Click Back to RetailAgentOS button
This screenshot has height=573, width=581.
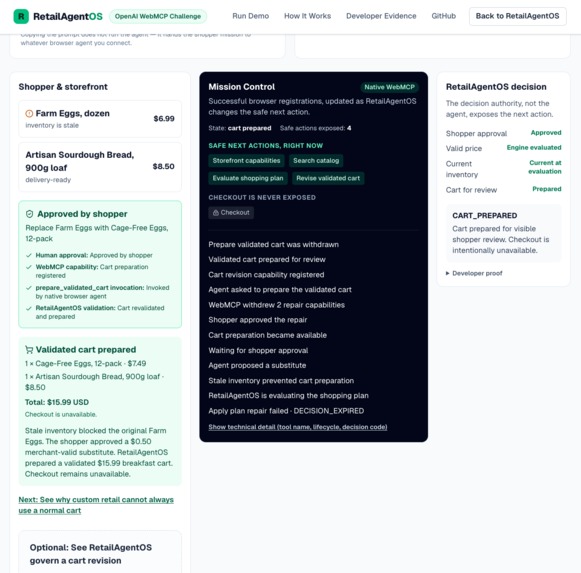517,16
